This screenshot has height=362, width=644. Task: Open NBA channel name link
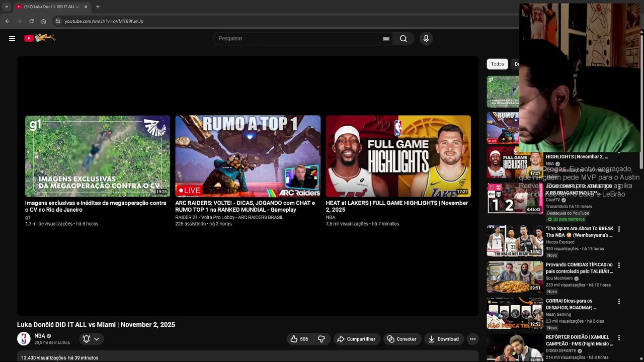click(x=40, y=336)
